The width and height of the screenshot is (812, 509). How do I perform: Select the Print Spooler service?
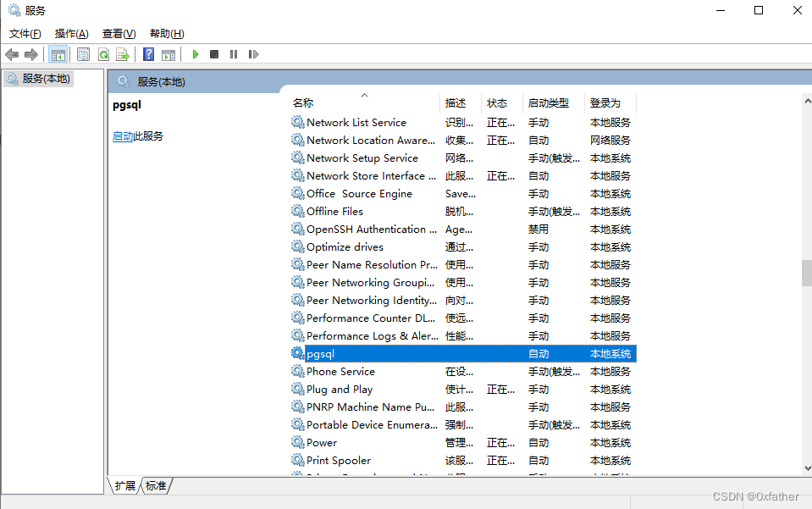coord(339,460)
